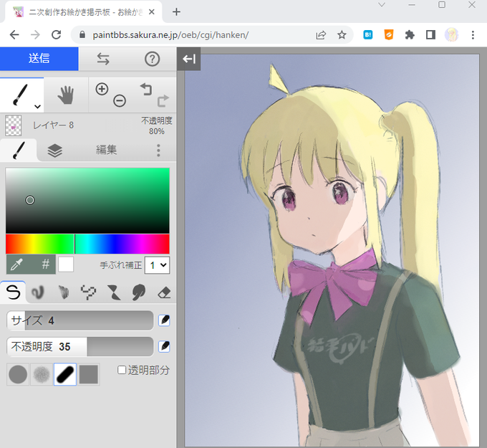Click the layer 不透明度 80% value
Viewport: 487px width, 448px height.
[157, 126]
